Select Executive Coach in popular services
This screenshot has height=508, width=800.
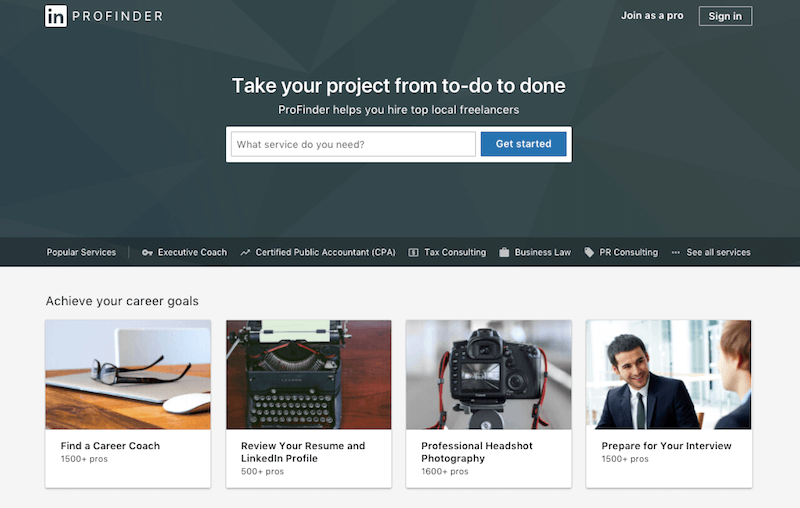[192, 252]
